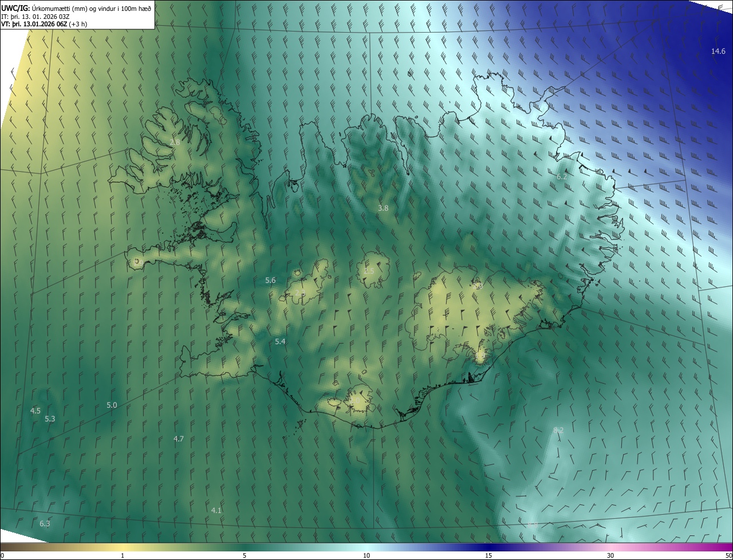The width and height of the screenshot is (733, 560).
Task: Click the 10 label on the color scale
Action: coord(366,555)
